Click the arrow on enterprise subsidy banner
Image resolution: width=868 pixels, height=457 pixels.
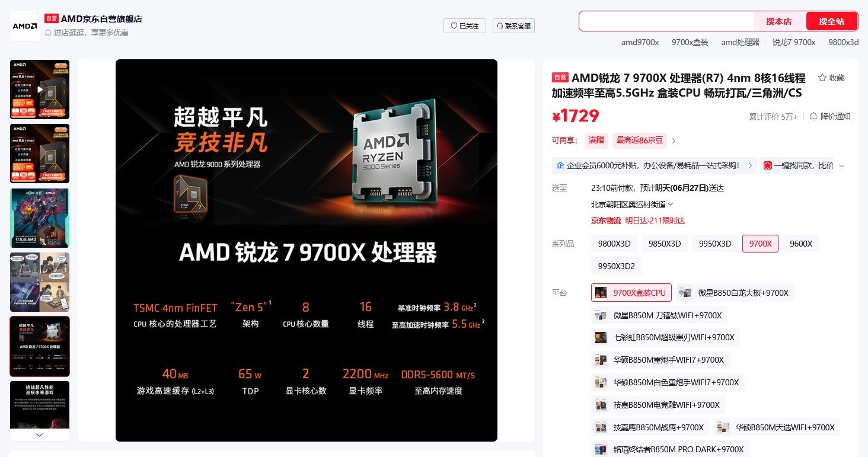click(750, 165)
